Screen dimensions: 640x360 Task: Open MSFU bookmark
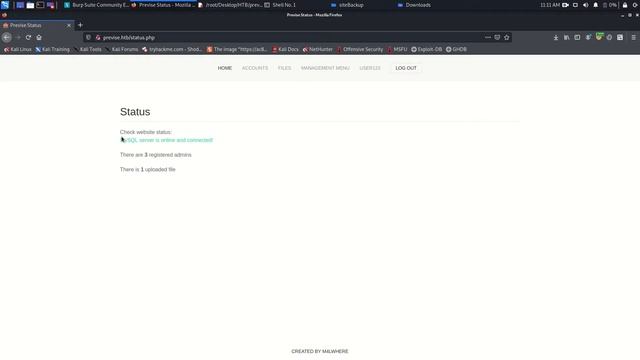pos(397,49)
